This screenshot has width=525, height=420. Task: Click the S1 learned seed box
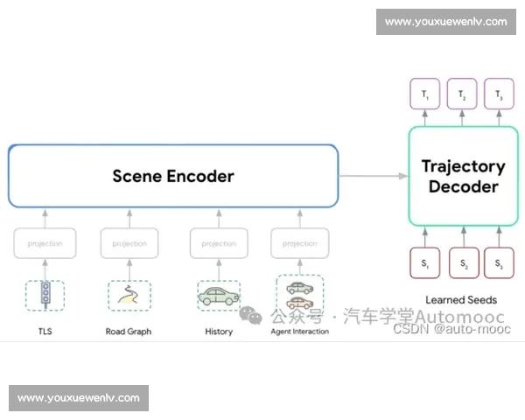[425, 262]
